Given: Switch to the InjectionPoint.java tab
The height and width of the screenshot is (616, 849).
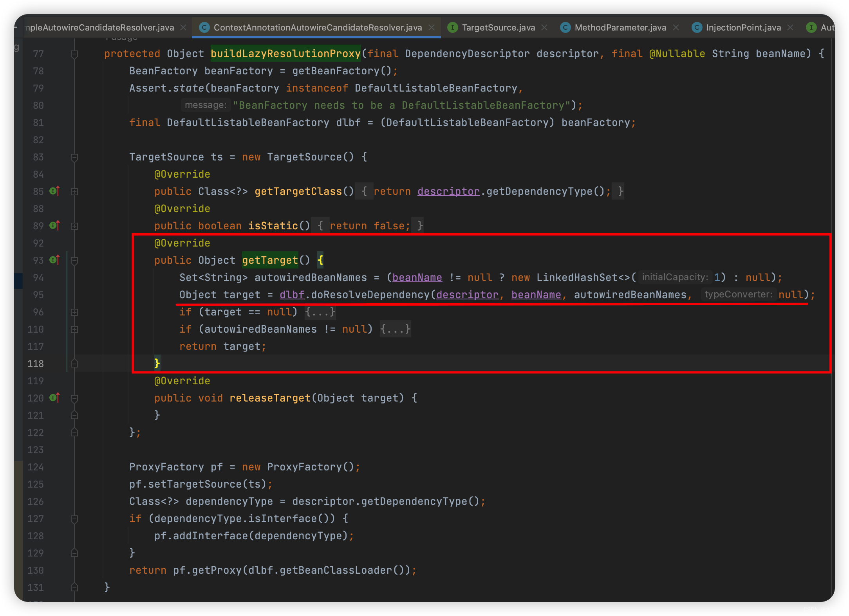Looking at the screenshot, I should point(743,27).
